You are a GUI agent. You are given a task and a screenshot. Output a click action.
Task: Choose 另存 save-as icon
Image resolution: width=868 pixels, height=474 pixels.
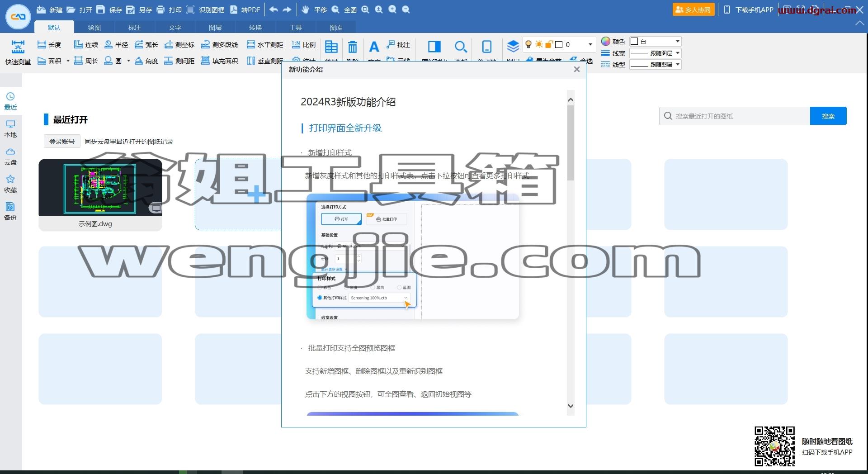tap(131, 9)
